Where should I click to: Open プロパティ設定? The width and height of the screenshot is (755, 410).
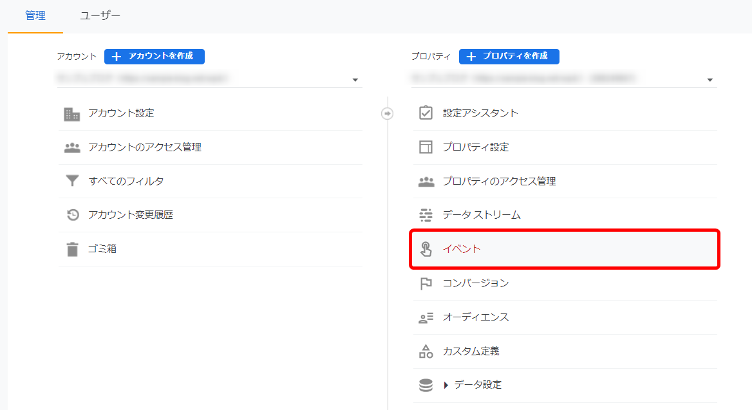click(476, 147)
